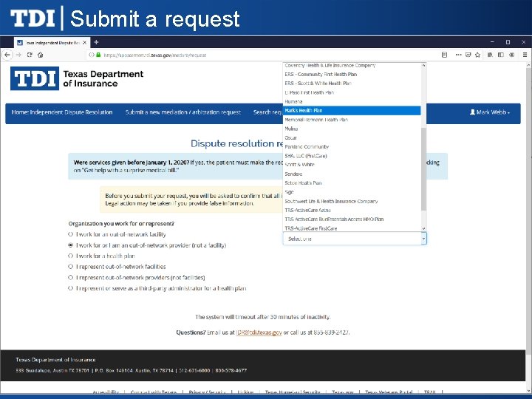This screenshot has width=532, height=399.
Task: Select 'I represent or serve as a third-party administrator'
Action: pos(71,288)
